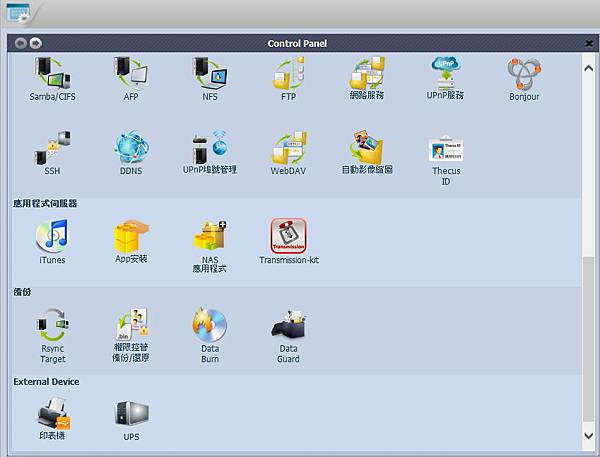Screen dimensions: 600x457
Task: Click the vertical scrollbar thumb
Action: click(x=589, y=339)
